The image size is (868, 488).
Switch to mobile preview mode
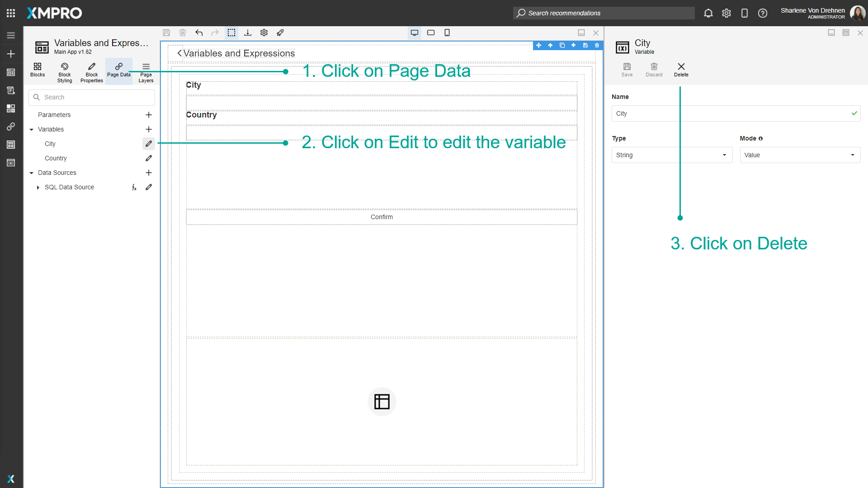[447, 33]
